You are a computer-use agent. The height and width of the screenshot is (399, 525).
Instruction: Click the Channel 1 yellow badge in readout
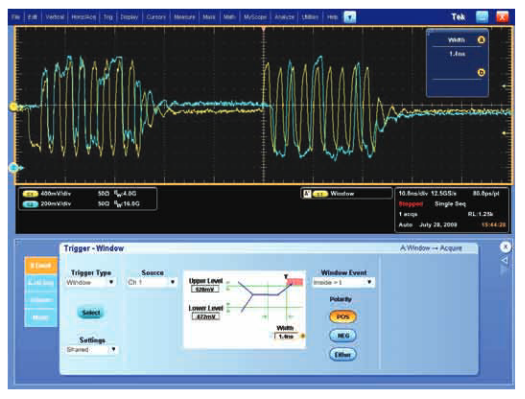(x=30, y=194)
